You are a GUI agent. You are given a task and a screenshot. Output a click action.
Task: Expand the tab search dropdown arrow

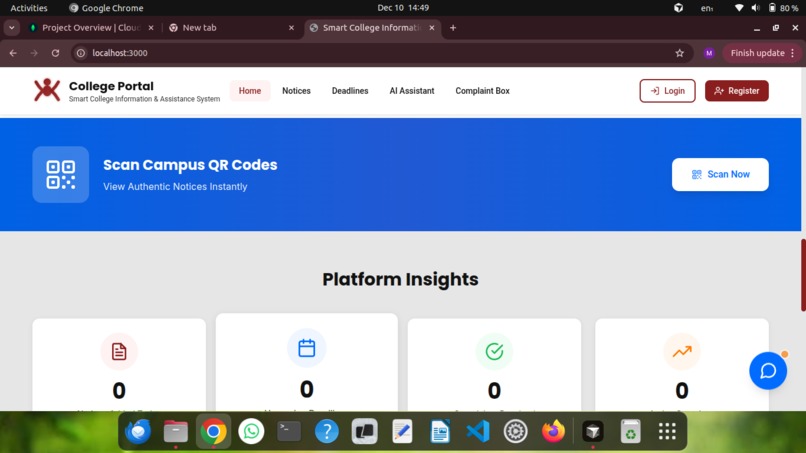(x=11, y=28)
